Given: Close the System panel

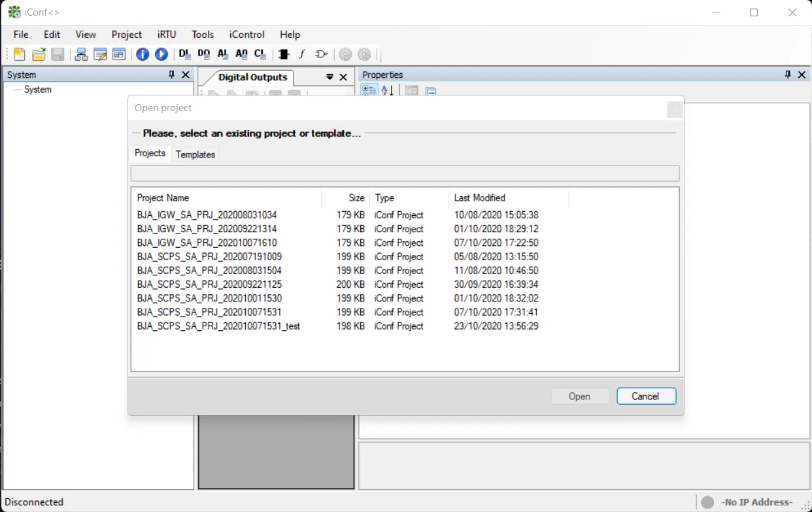Looking at the screenshot, I should click(186, 75).
